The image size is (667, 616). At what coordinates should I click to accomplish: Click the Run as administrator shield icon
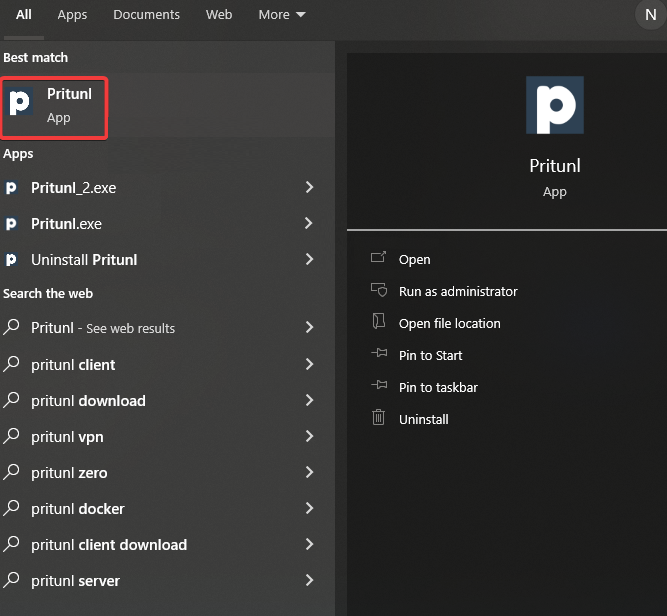click(x=378, y=290)
